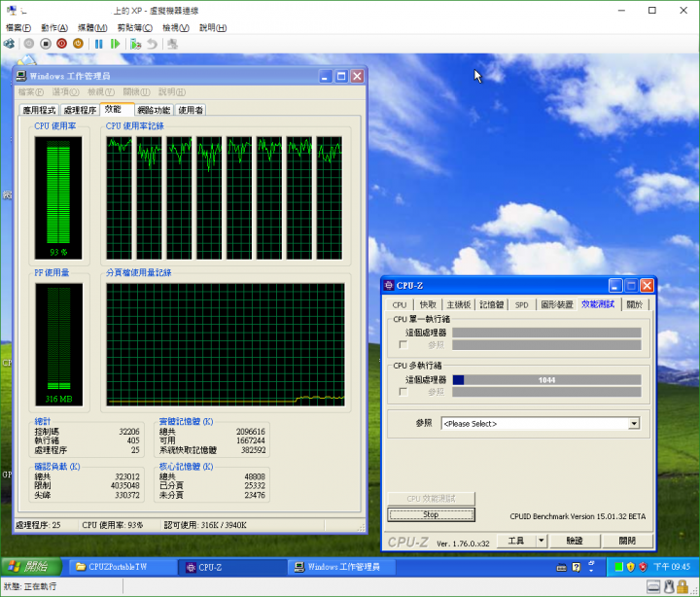Open Task Manager's 說明(H) menu
Image resolution: width=700 pixels, height=597 pixels.
click(x=172, y=92)
